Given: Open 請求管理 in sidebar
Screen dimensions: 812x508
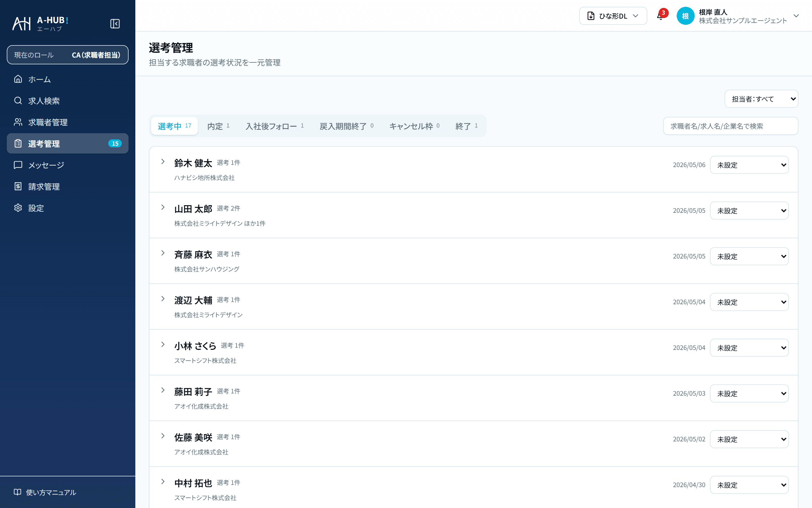Looking at the screenshot, I should tap(67, 187).
